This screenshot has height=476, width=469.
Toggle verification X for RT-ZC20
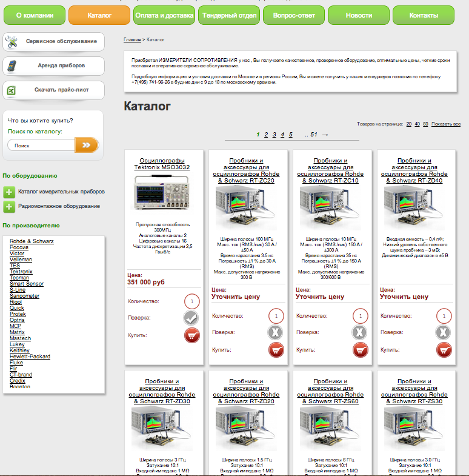click(275, 332)
